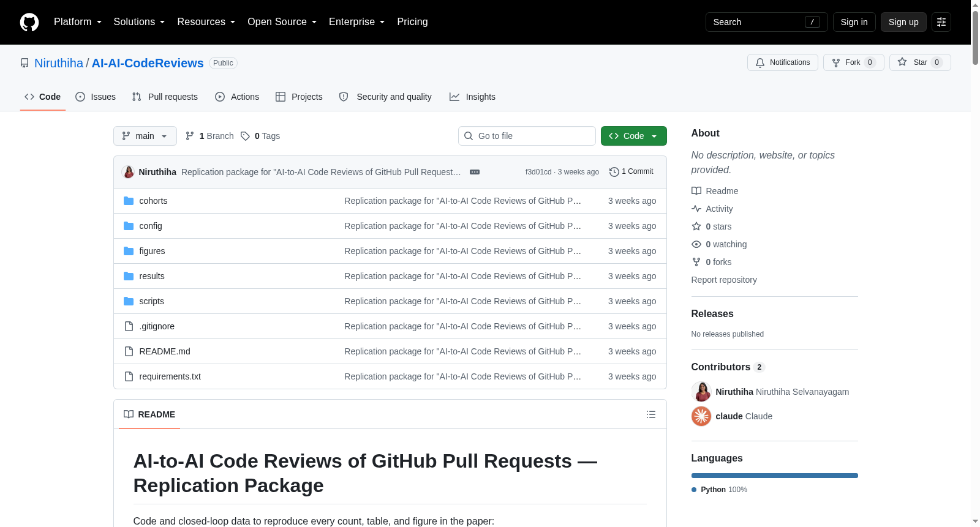This screenshot has width=980, height=527.
Task: Expand the Enterprise menu
Action: [356, 22]
